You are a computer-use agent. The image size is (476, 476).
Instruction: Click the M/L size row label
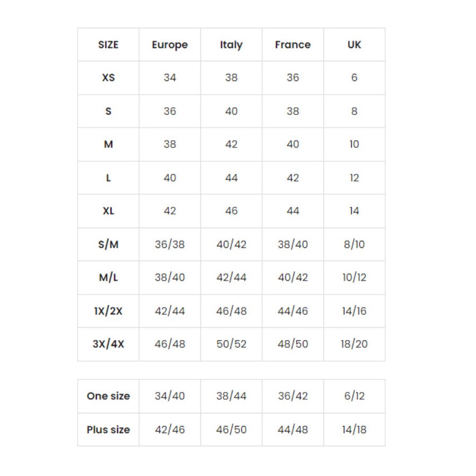(108, 277)
